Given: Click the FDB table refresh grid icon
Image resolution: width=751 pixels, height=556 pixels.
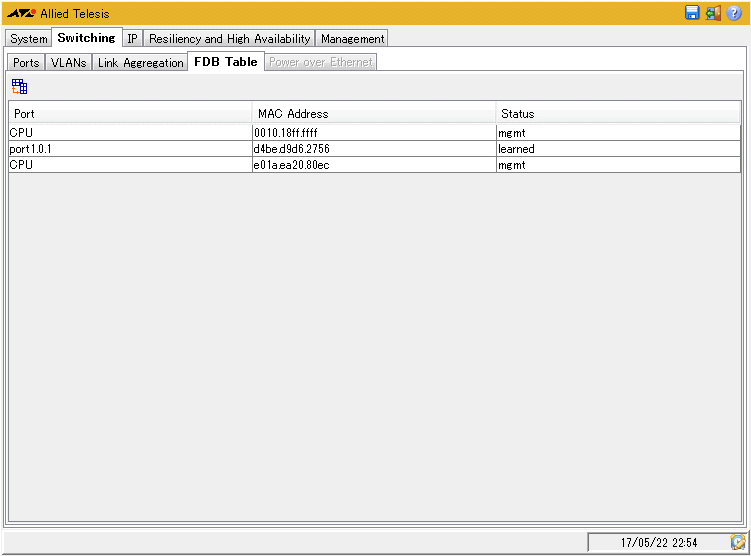Looking at the screenshot, I should click(x=19, y=86).
